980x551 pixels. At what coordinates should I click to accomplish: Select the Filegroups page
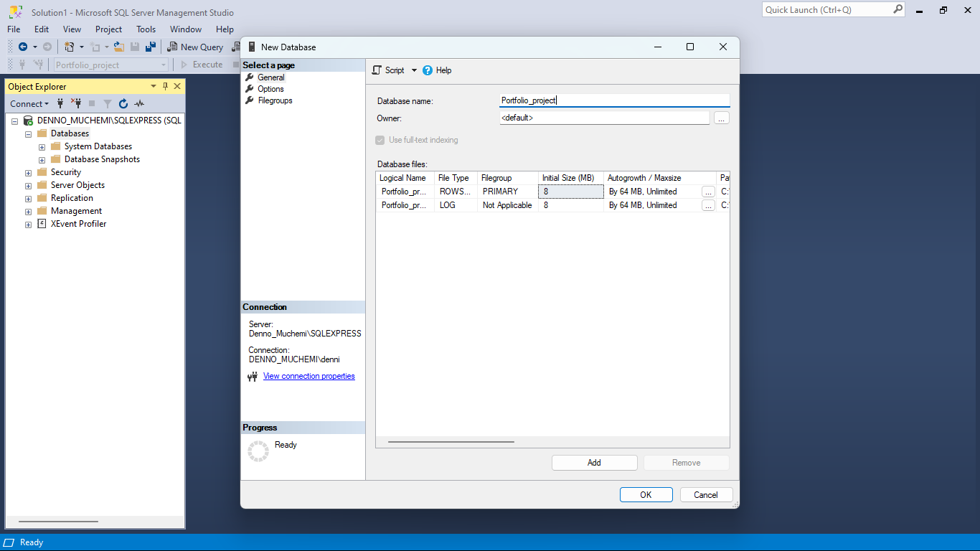(275, 100)
